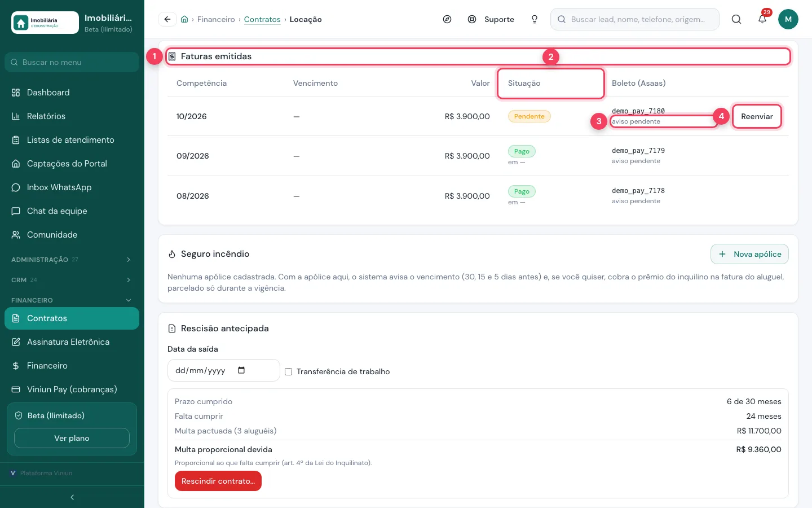Image resolution: width=812 pixels, height=508 pixels.
Task: Click the Situação column header
Action: (524, 83)
